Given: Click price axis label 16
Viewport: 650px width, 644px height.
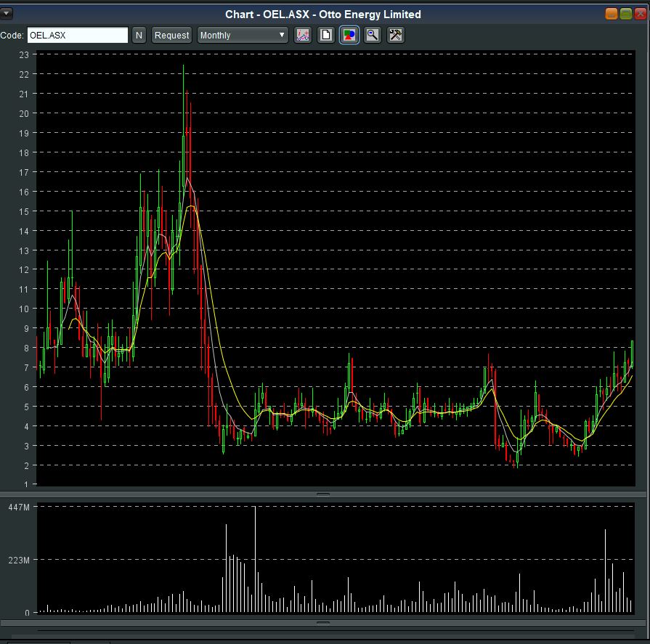Looking at the screenshot, I should (x=24, y=192).
